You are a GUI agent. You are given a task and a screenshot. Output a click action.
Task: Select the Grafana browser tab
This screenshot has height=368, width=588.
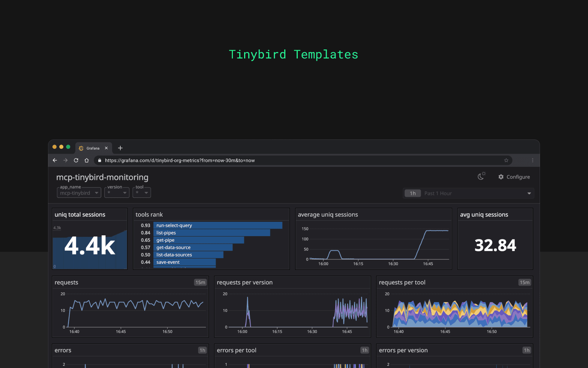point(93,148)
